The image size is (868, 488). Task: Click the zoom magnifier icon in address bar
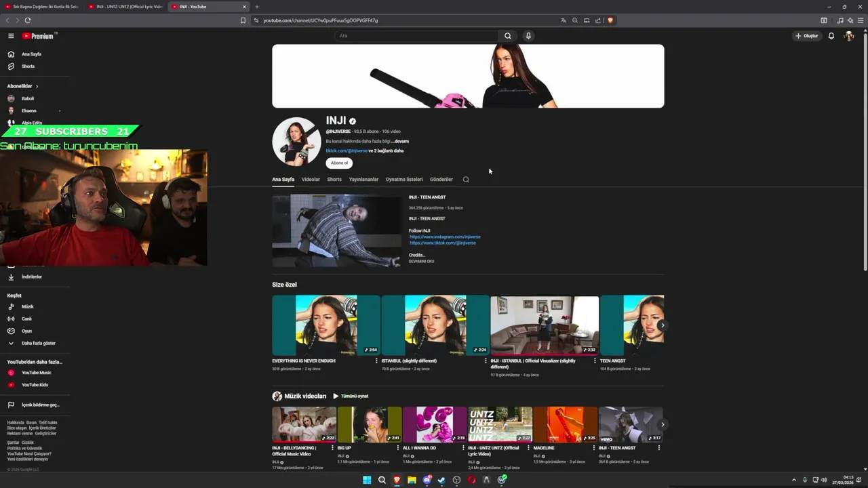pos(574,20)
